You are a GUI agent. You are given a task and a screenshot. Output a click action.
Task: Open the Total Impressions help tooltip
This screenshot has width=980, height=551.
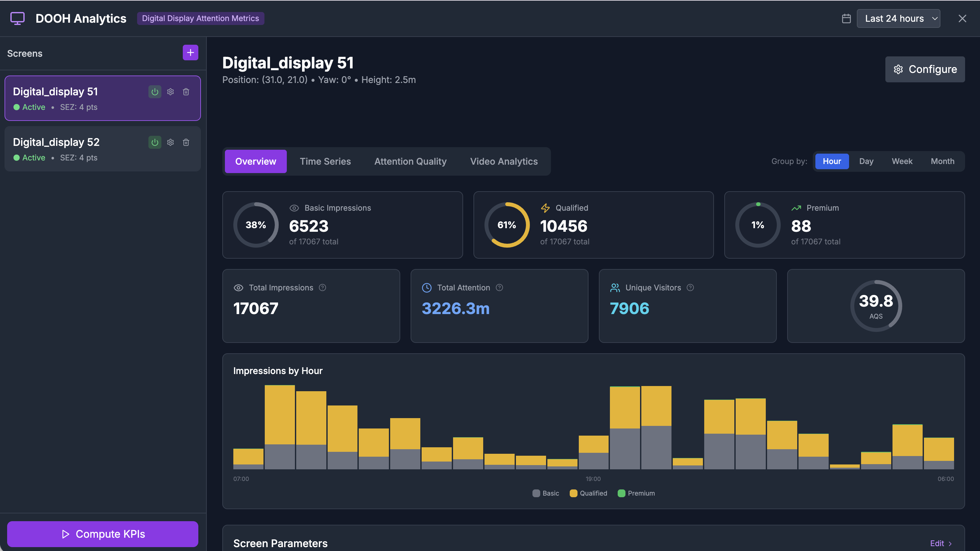[x=322, y=288]
